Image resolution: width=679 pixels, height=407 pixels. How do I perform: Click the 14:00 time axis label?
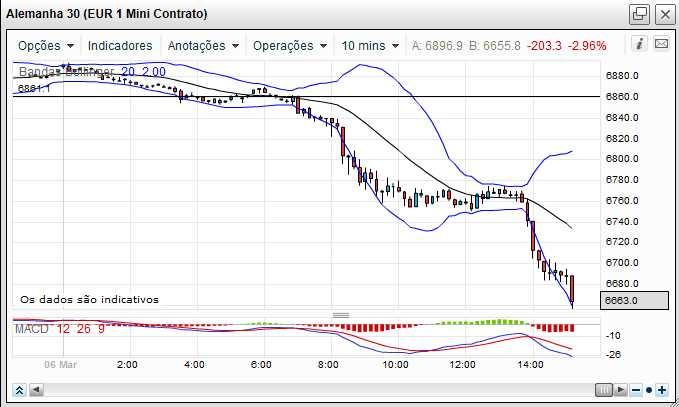[530, 365]
